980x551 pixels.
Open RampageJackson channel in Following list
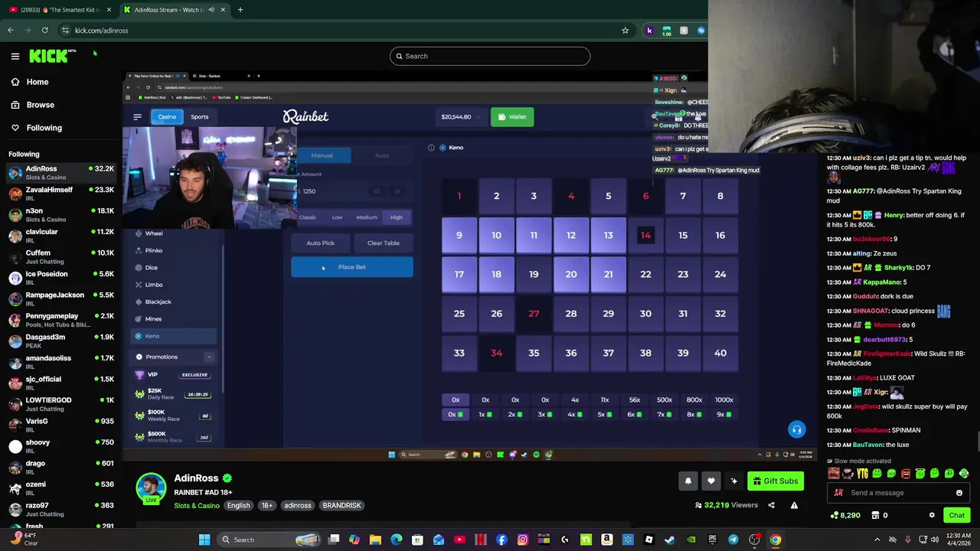tap(60, 298)
